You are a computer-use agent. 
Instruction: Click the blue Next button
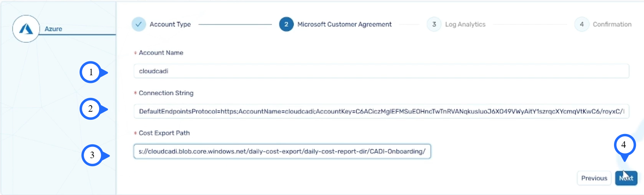point(626,178)
